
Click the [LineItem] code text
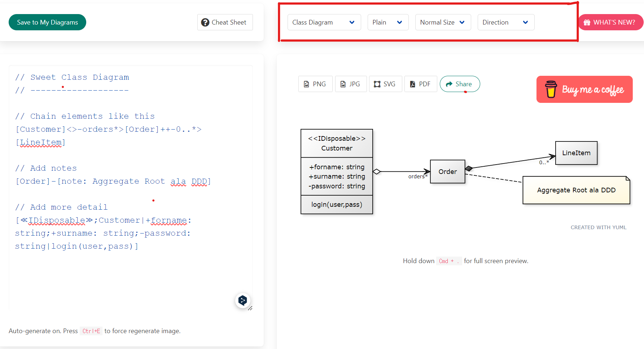[x=40, y=142]
